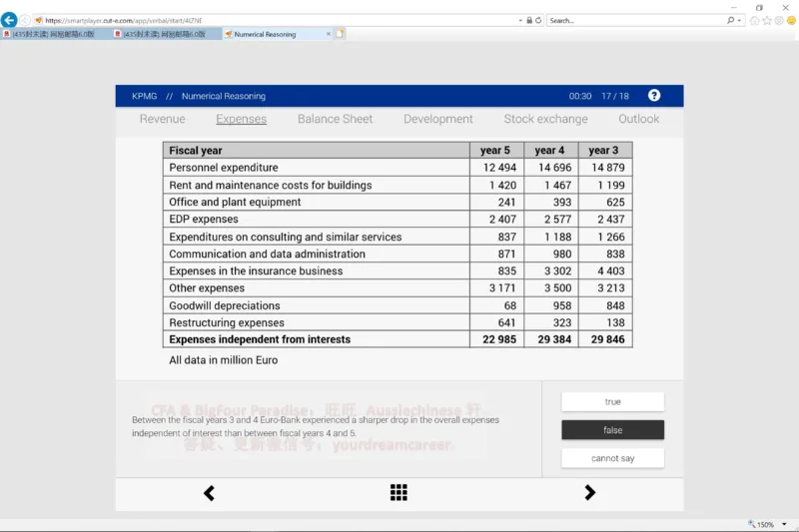Open the Outlook tab
The width and height of the screenshot is (799, 532).
pos(638,119)
